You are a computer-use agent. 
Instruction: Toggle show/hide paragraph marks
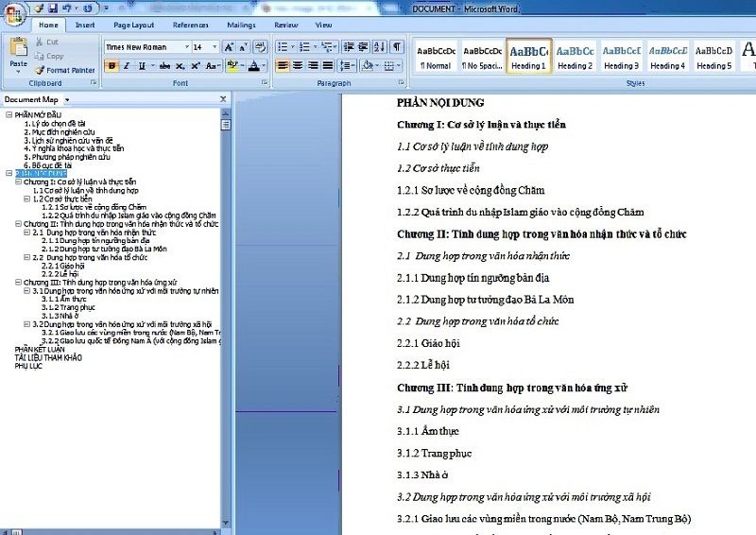coord(397,46)
